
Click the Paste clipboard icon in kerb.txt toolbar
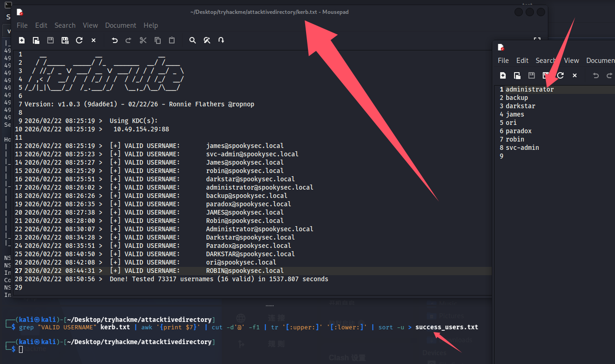(x=172, y=41)
